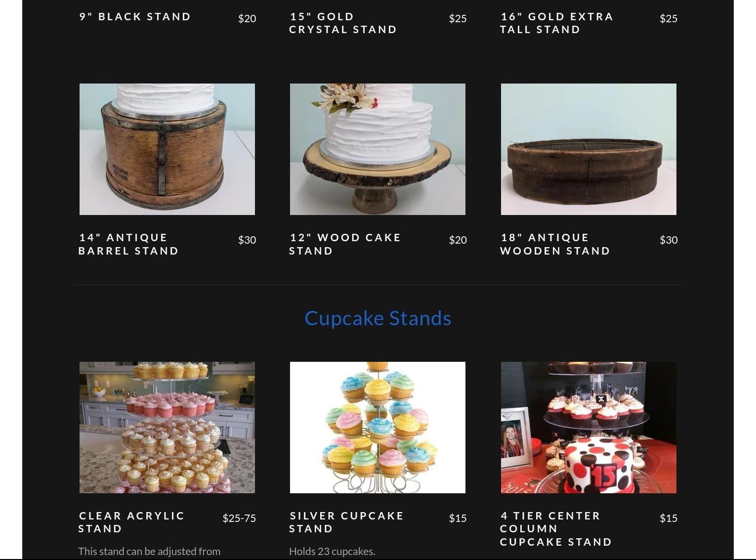View the Silver Cupcake Stand image

click(378, 428)
